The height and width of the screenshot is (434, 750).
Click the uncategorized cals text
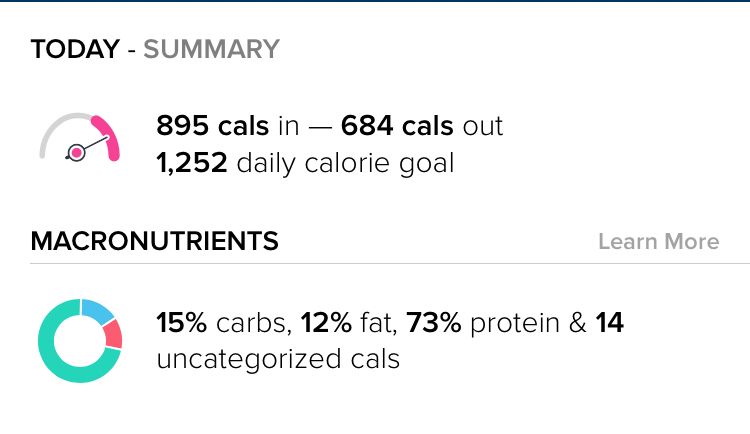(x=278, y=359)
